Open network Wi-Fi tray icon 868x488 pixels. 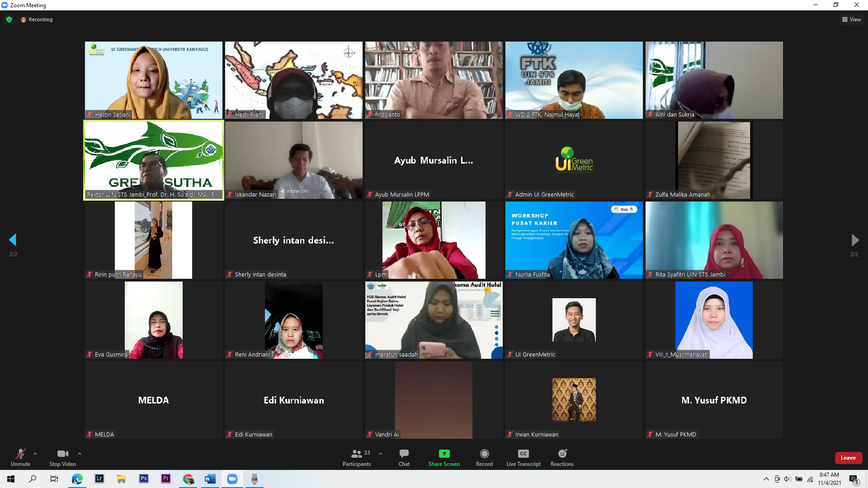pos(810,479)
